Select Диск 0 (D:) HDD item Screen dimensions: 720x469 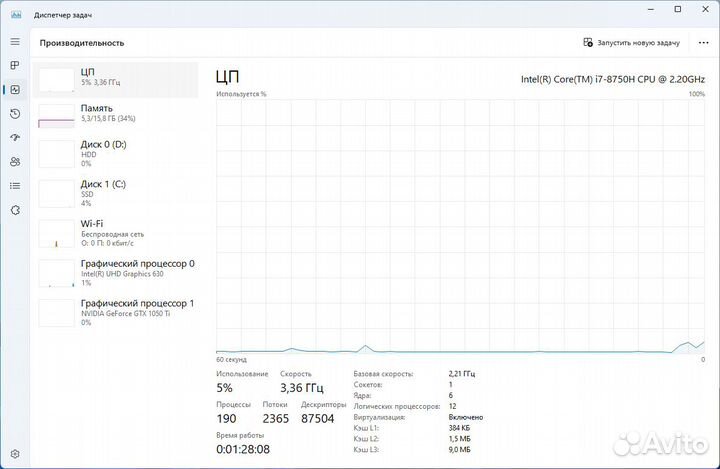coord(115,153)
